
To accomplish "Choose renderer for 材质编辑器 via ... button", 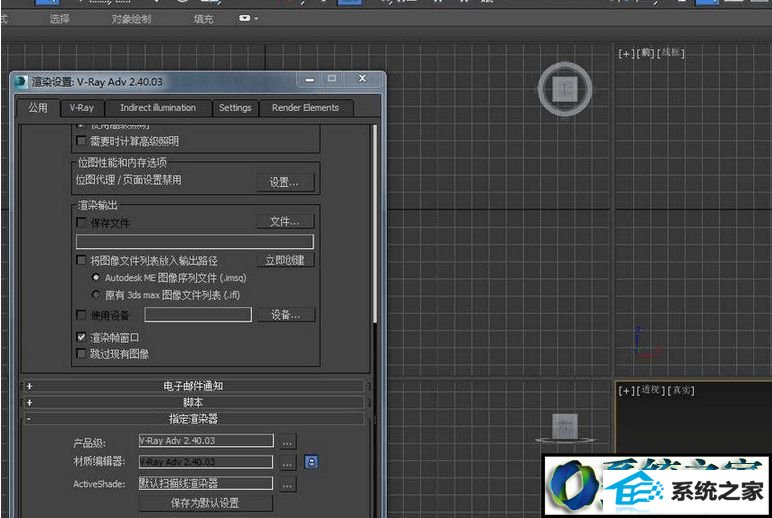I will [x=287, y=463].
